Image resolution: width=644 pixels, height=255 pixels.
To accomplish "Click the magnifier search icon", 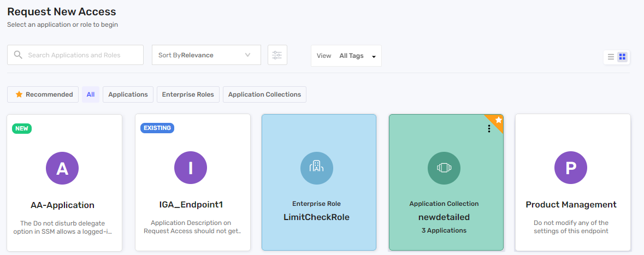I will (17, 55).
